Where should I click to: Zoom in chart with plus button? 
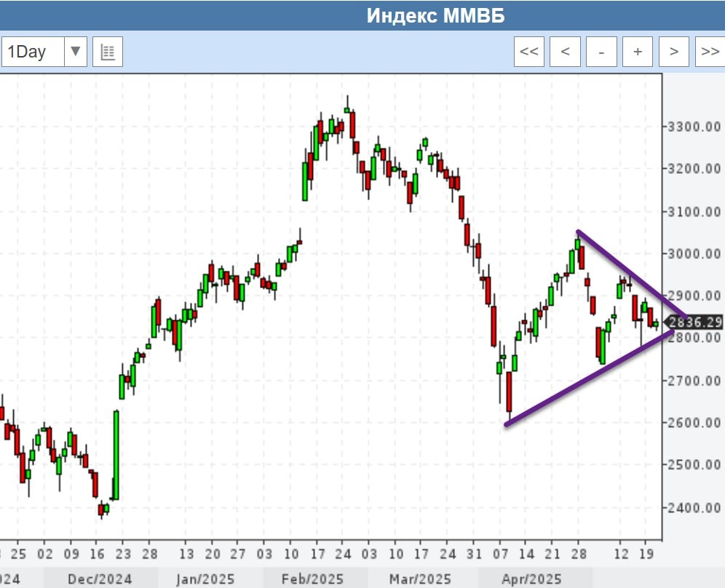638,52
